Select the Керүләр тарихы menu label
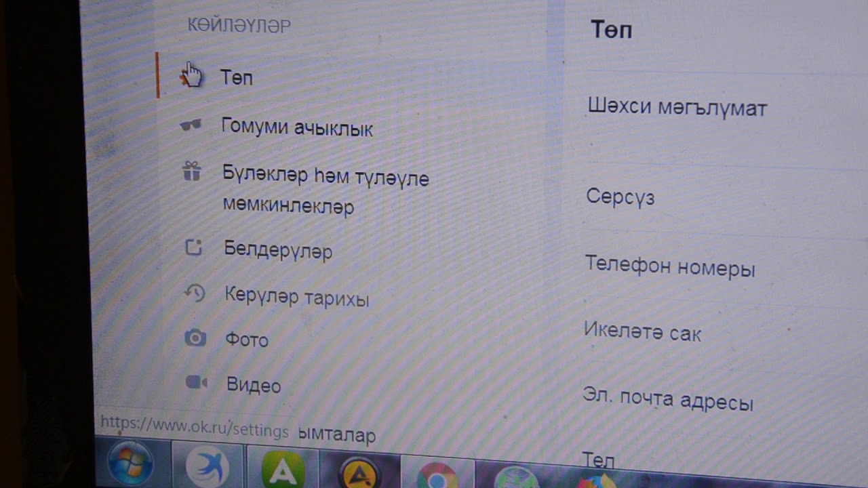The height and width of the screenshot is (488, 868). pyautogui.click(x=297, y=296)
